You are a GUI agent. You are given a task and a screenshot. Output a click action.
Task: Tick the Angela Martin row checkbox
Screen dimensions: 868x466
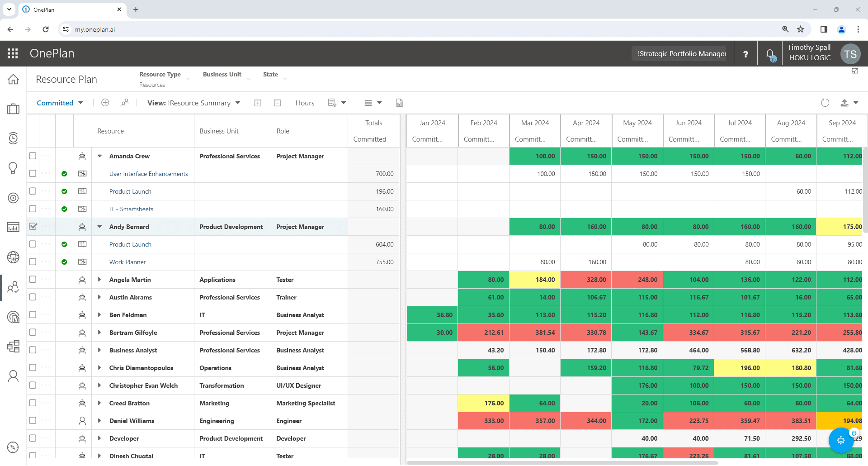pos(33,279)
